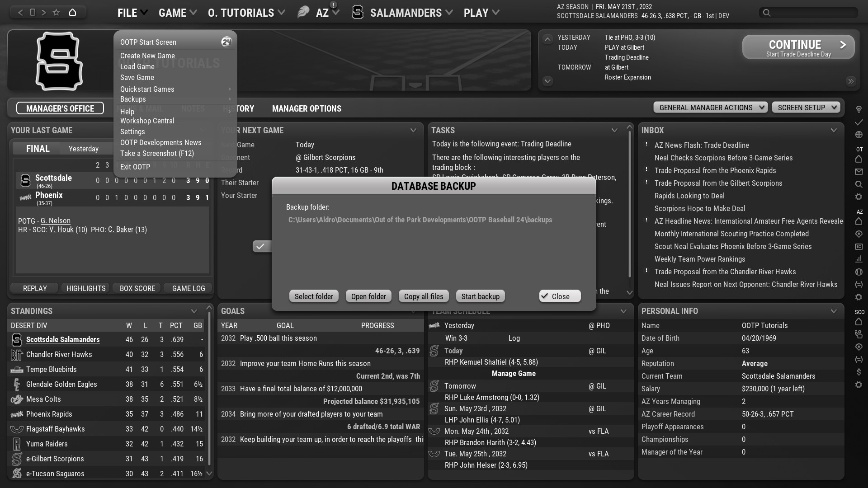Click the Copy all files button

tap(424, 296)
